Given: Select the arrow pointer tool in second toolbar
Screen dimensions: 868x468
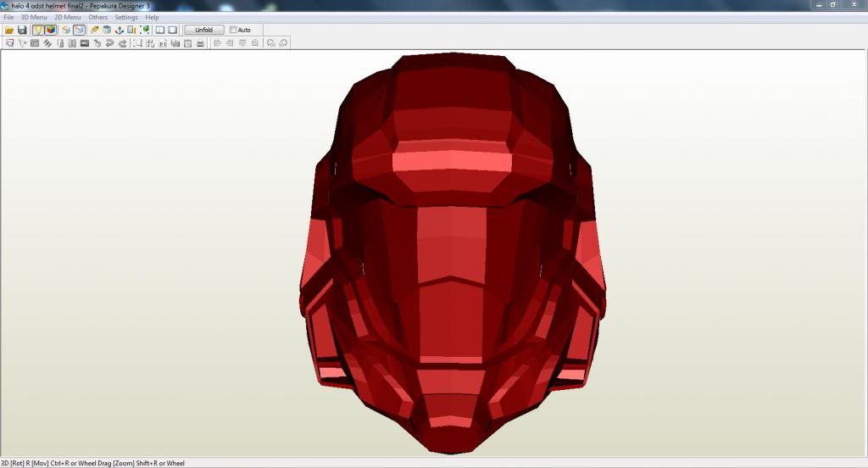Looking at the screenshot, I should tap(22, 43).
